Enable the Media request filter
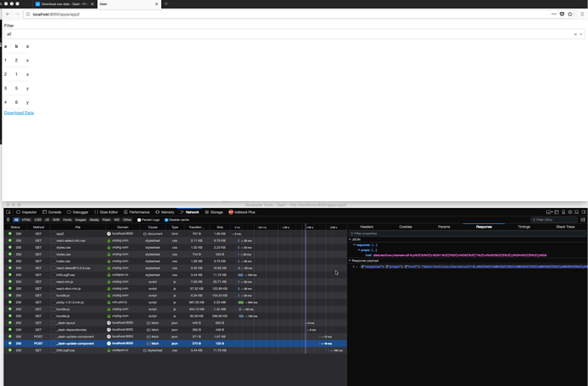 click(x=94, y=220)
